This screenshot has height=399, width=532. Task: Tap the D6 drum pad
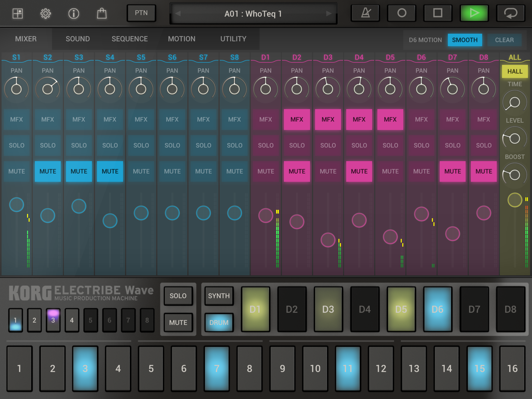click(438, 309)
